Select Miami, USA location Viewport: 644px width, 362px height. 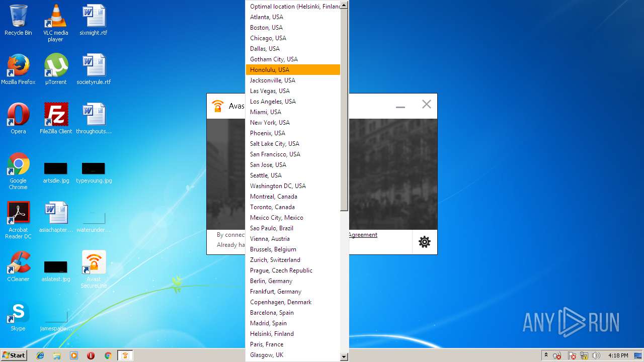(293, 112)
